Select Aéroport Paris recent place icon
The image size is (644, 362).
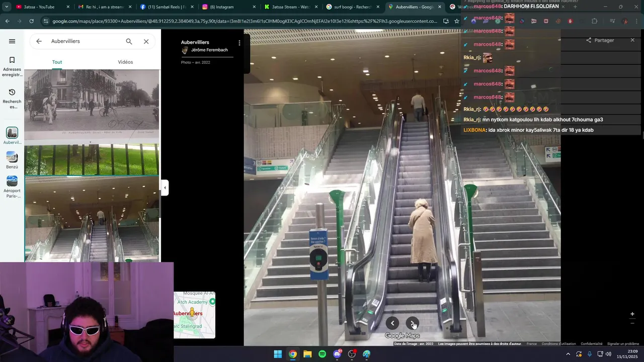(12, 181)
